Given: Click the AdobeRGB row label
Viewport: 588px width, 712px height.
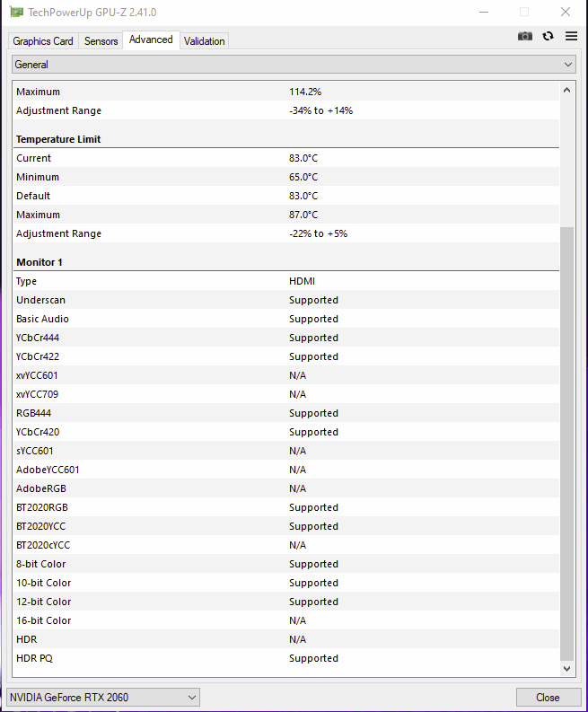Looking at the screenshot, I should click(x=41, y=488).
